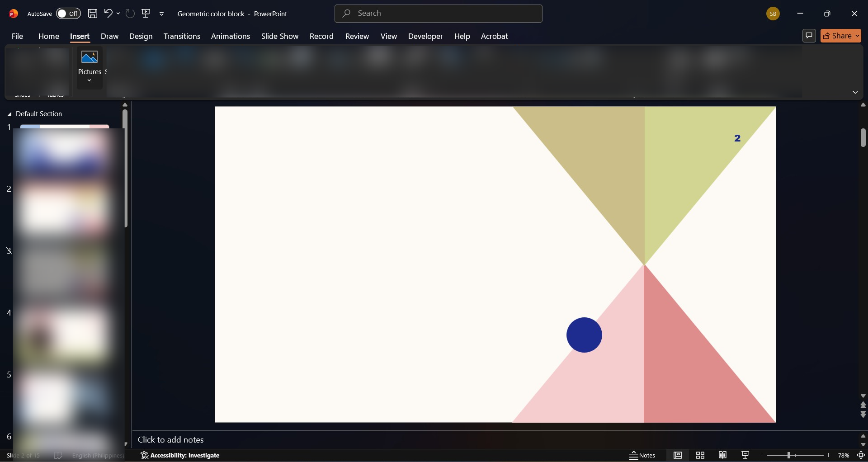The image size is (868, 462).
Task: Click the Save icon in title bar
Action: (93, 14)
